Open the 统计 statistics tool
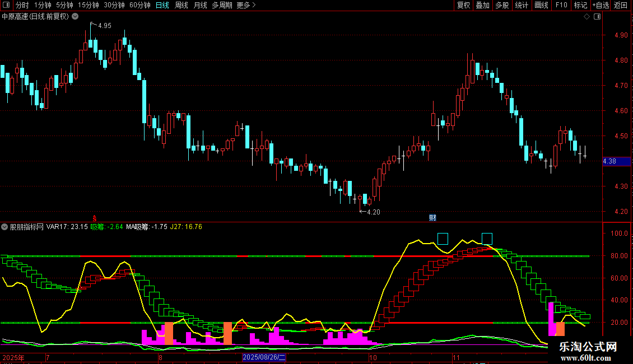This screenshot has height=364, width=633. point(522,5)
